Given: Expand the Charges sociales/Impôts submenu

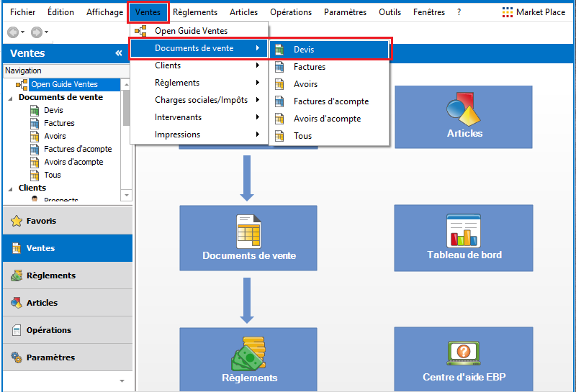Looking at the screenshot, I should [205, 100].
